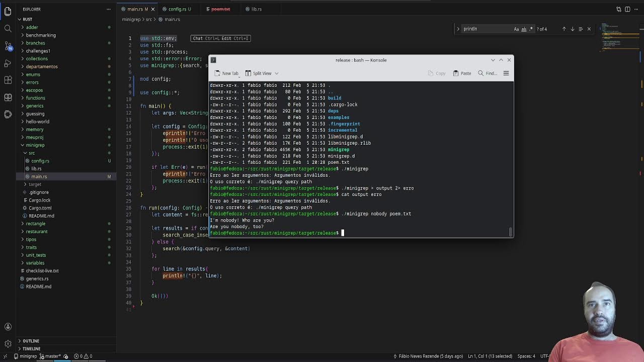Open the Konsole hamburger menu
The width and height of the screenshot is (644, 362).
click(506, 73)
